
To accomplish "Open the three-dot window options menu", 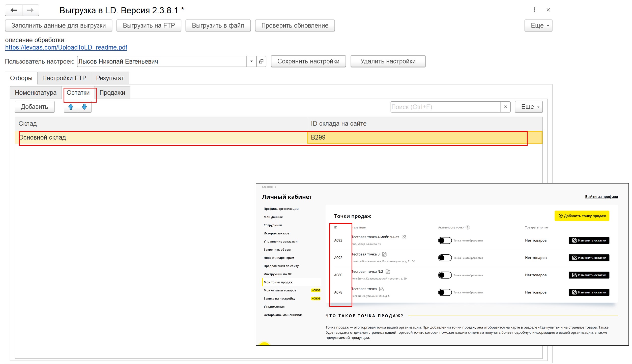I will click(534, 10).
